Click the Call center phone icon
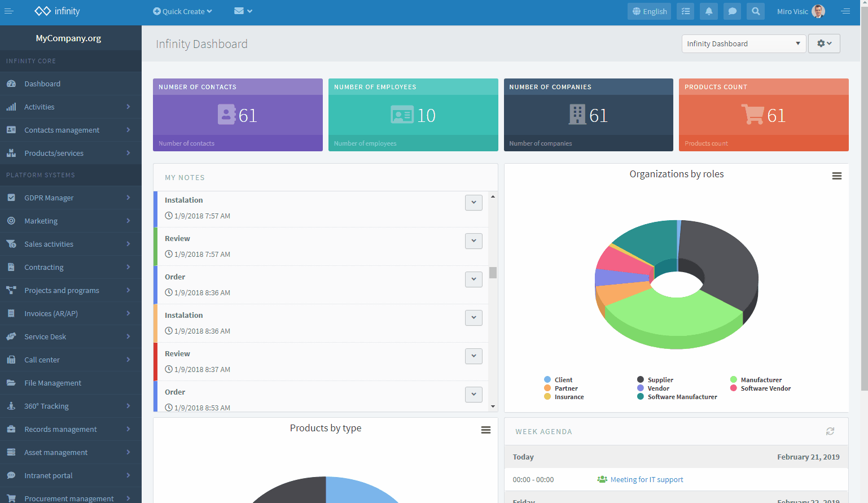868x503 pixels. (x=11, y=360)
